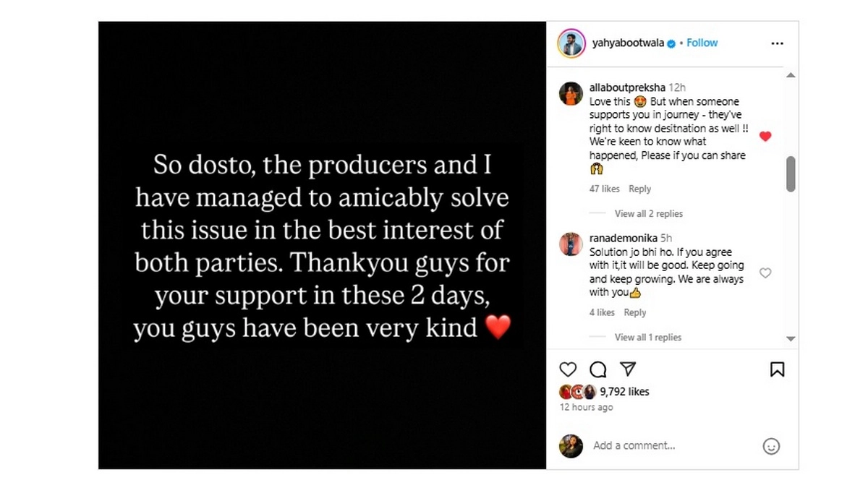Unlike allaboutpreksha's comment red heart
This screenshot has height=488, width=868.
[765, 136]
